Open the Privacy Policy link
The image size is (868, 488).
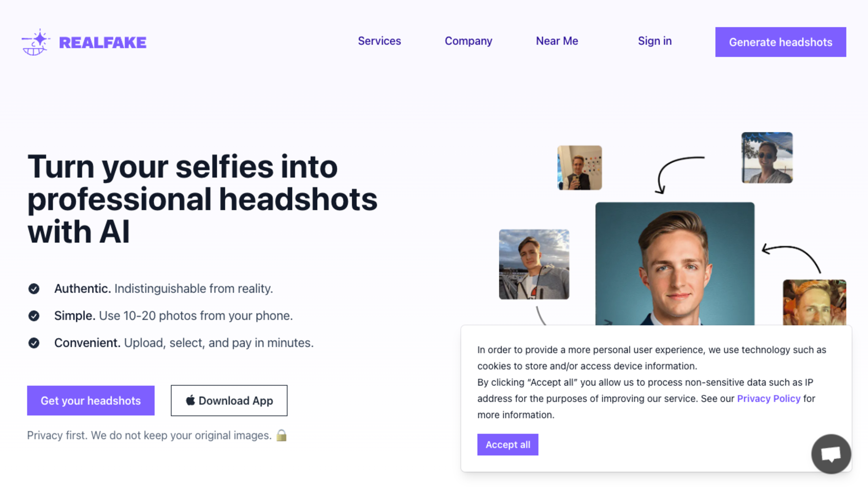coord(769,398)
